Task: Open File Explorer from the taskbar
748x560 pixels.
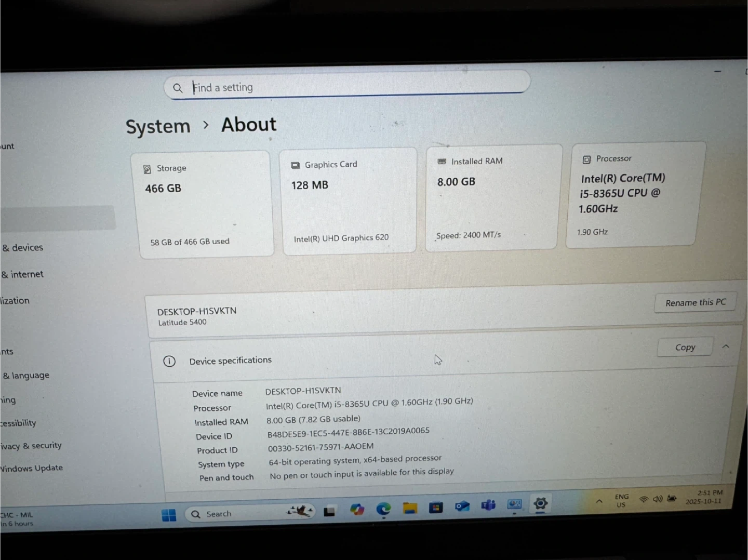Action: pyautogui.click(x=410, y=508)
